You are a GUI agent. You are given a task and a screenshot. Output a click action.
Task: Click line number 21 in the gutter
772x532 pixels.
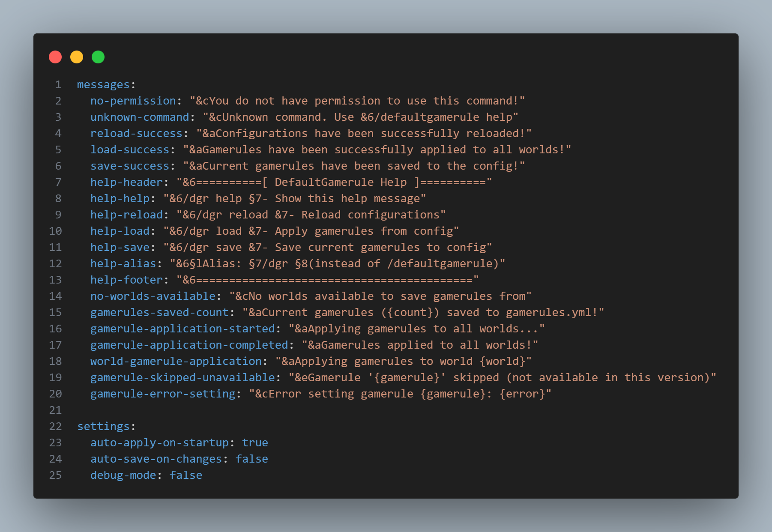[55, 410]
